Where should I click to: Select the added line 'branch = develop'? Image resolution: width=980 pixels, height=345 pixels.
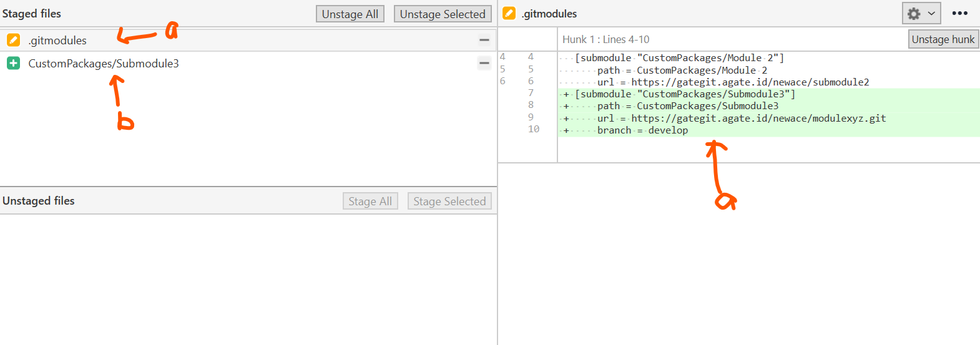pyautogui.click(x=642, y=130)
